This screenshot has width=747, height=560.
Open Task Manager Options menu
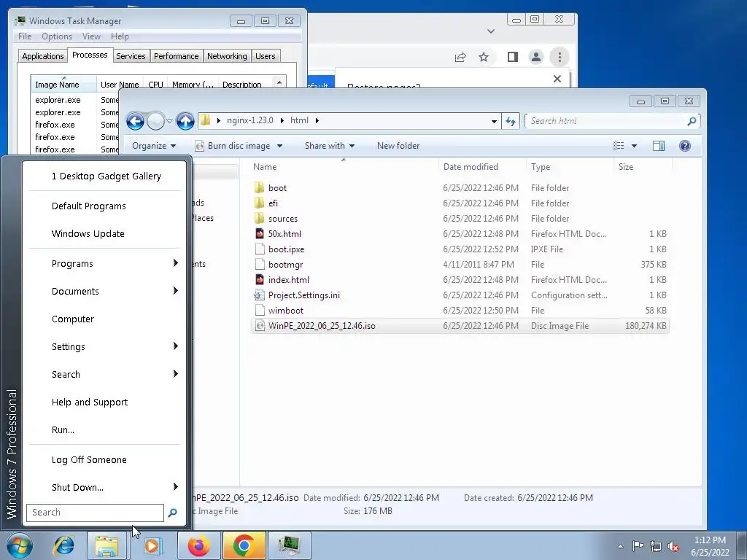point(57,36)
